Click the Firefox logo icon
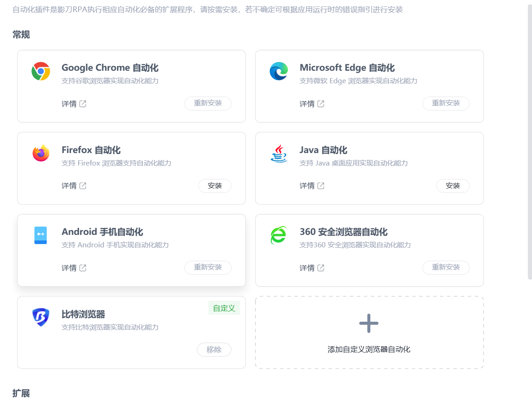The height and width of the screenshot is (405, 532). tap(41, 153)
